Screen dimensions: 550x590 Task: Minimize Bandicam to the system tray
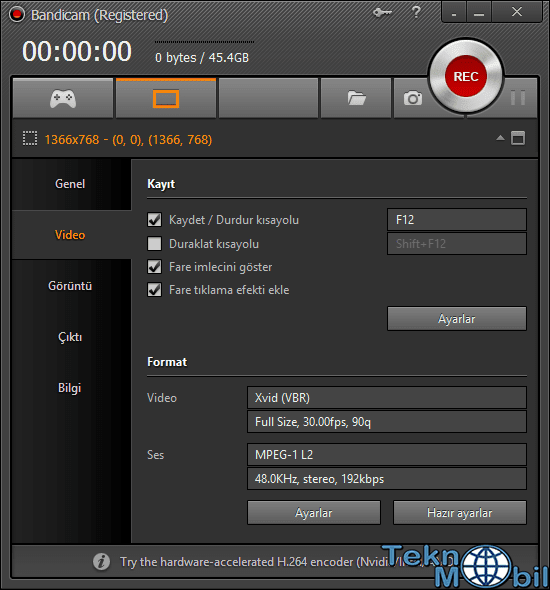454,12
